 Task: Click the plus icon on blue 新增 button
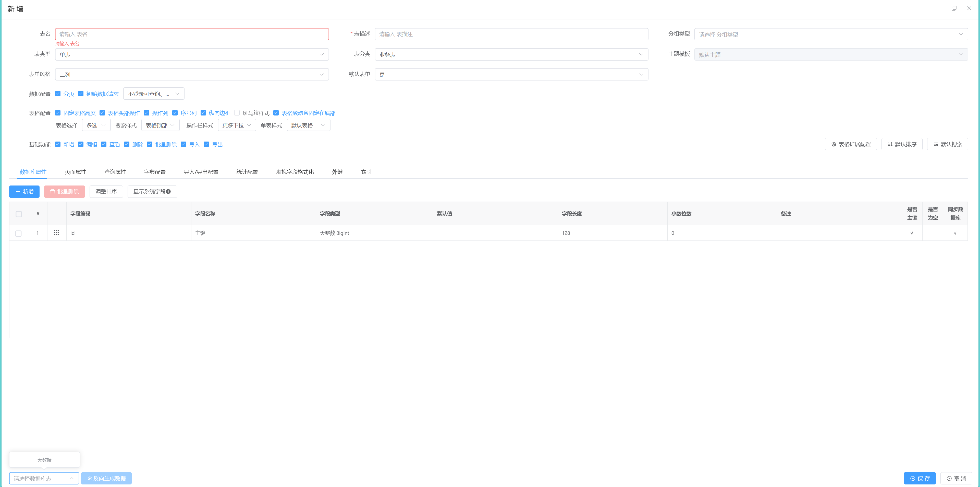(18, 192)
